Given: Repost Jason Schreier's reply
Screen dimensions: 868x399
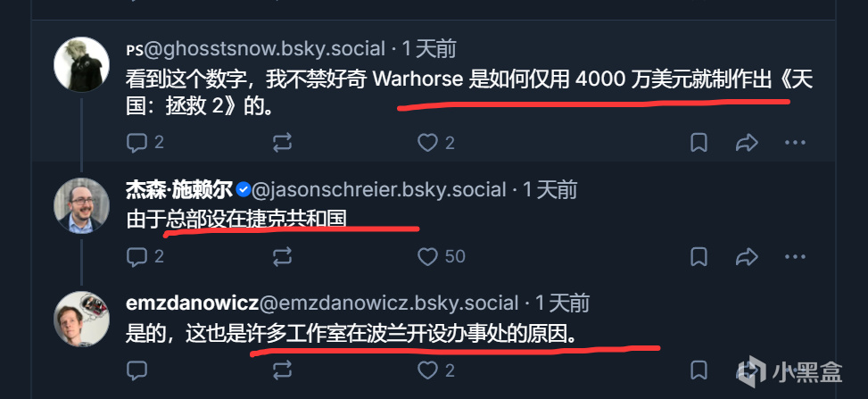Looking at the screenshot, I should [282, 256].
